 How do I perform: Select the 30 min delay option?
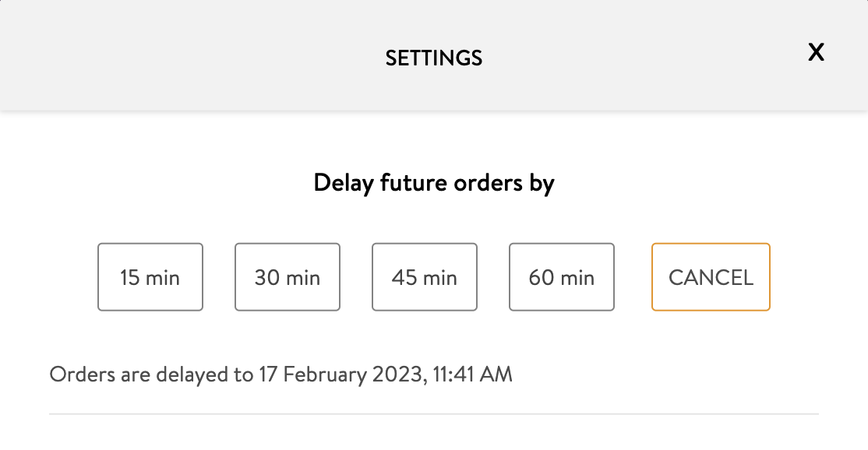[288, 277]
